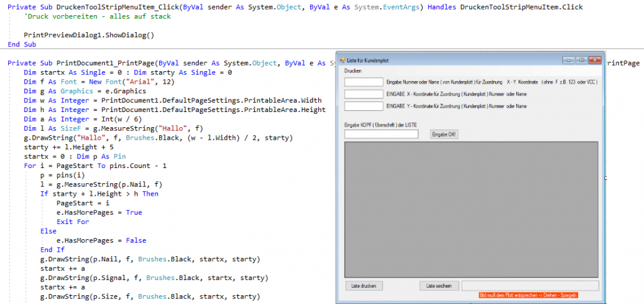
Task: Click the 'EINGABE Y - Koordinate' label text
Action: 457,106
